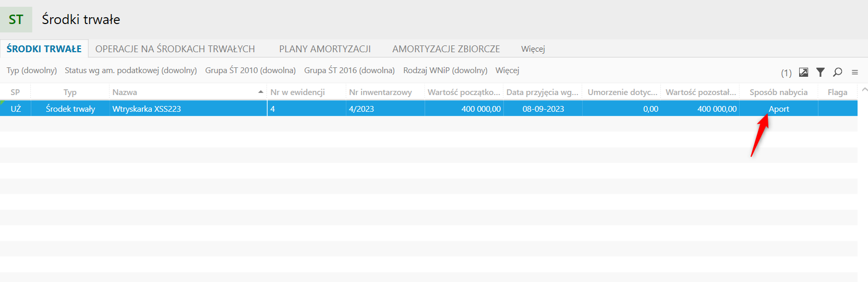Sort by Data przyjęcia wg... header

click(543, 92)
